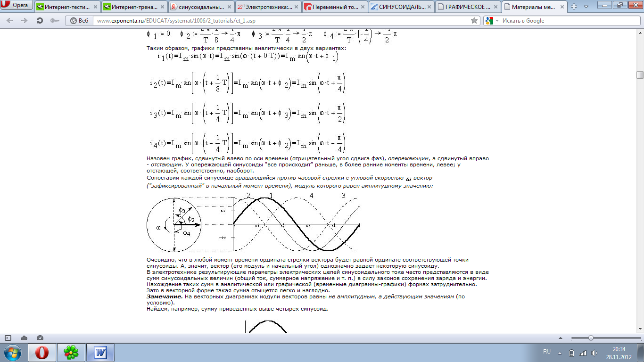Viewport: 644px width, 362px height.
Task: Close the ГРАФИЧЕСКОЕ tab
Action: 495,7
